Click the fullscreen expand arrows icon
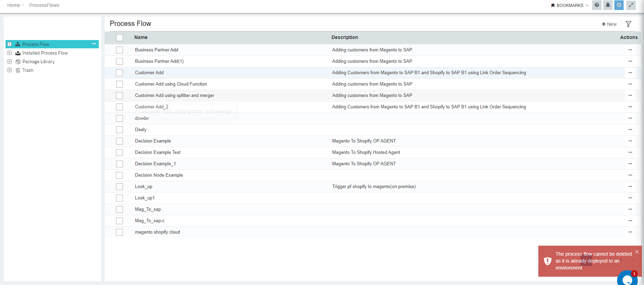The image size is (644, 285). coord(631,5)
